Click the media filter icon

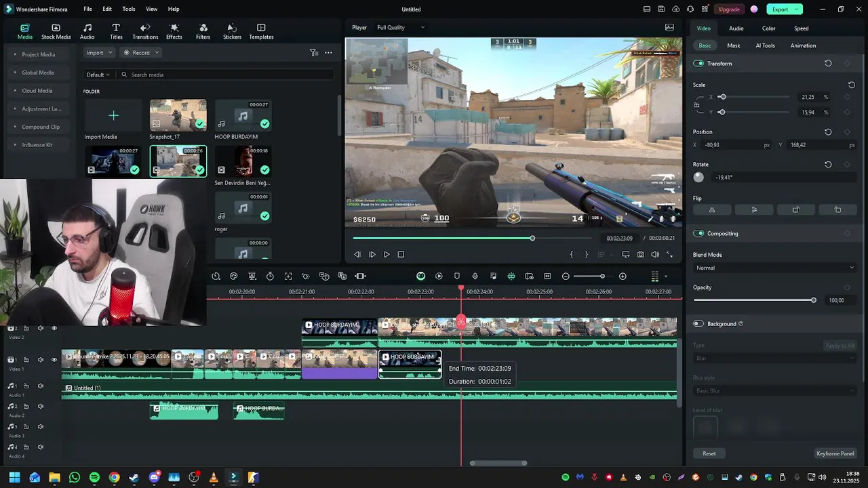click(314, 52)
